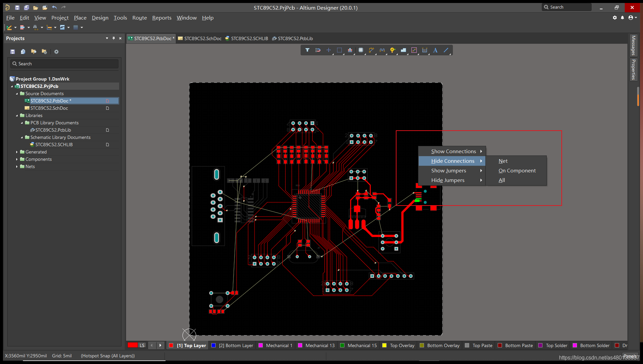Select the place via icon
Image resolution: width=643 pixels, height=364 pixels.
[x=393, y=50]
